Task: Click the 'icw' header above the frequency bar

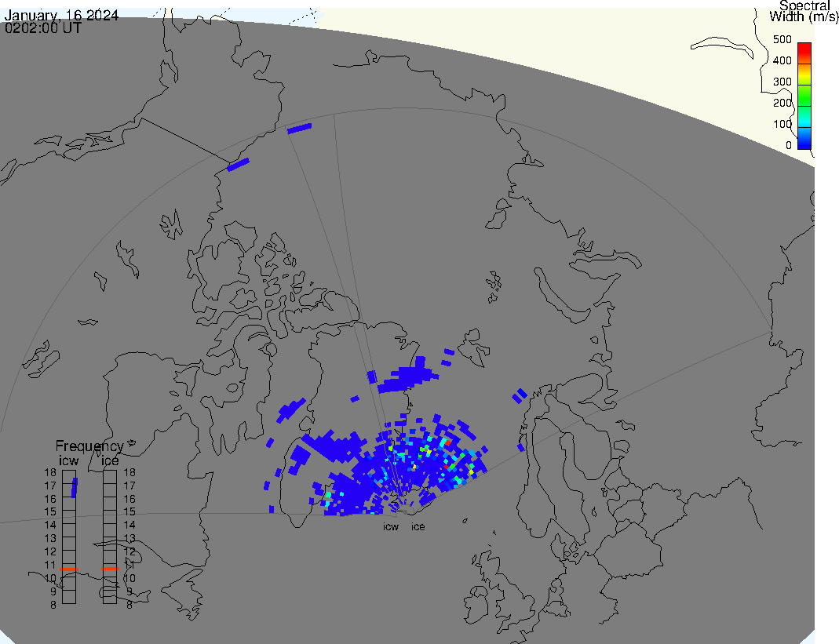Action: coord(68,460)
